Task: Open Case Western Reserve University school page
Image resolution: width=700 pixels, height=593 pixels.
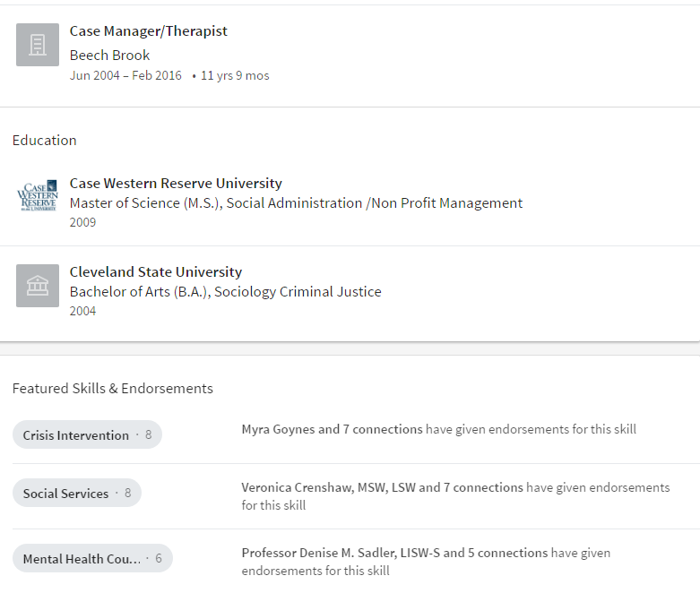Action: (176, 184)
